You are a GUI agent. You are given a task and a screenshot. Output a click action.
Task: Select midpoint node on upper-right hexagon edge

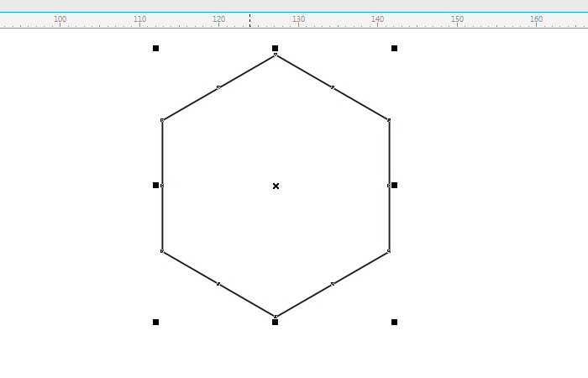pos(333,87)
